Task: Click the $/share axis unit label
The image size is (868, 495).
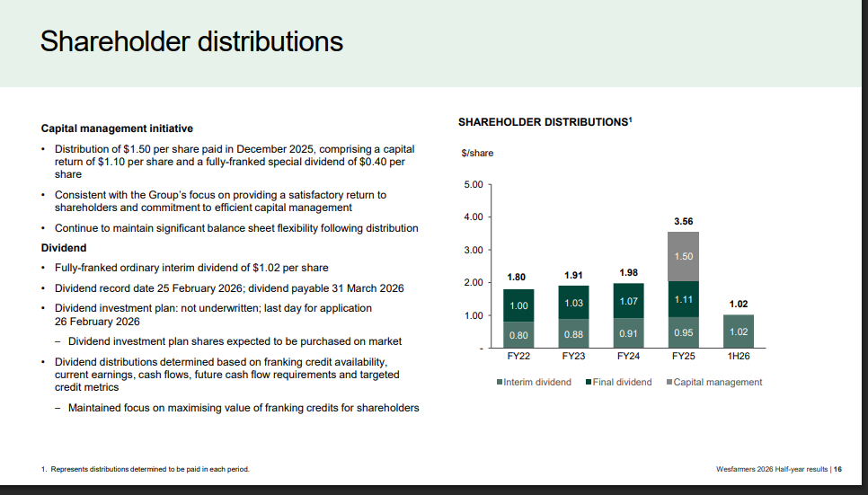Action: pyautogui.click(x=476, y=153)
